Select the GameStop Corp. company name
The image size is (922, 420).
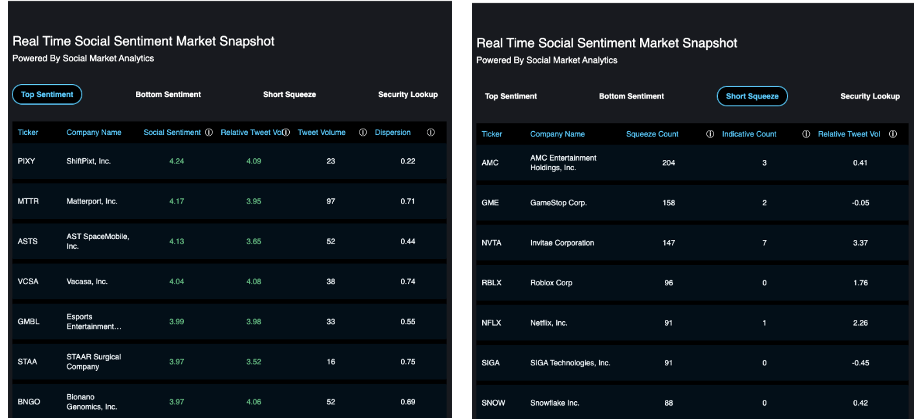click(x=558, y=202)
